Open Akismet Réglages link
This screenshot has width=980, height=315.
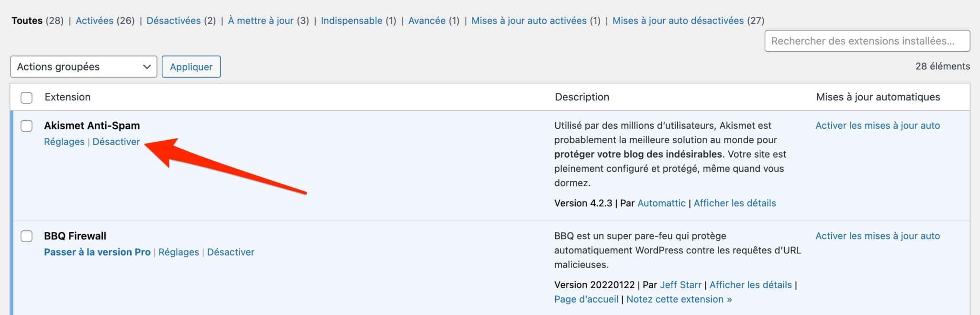[x=64, y=142]
